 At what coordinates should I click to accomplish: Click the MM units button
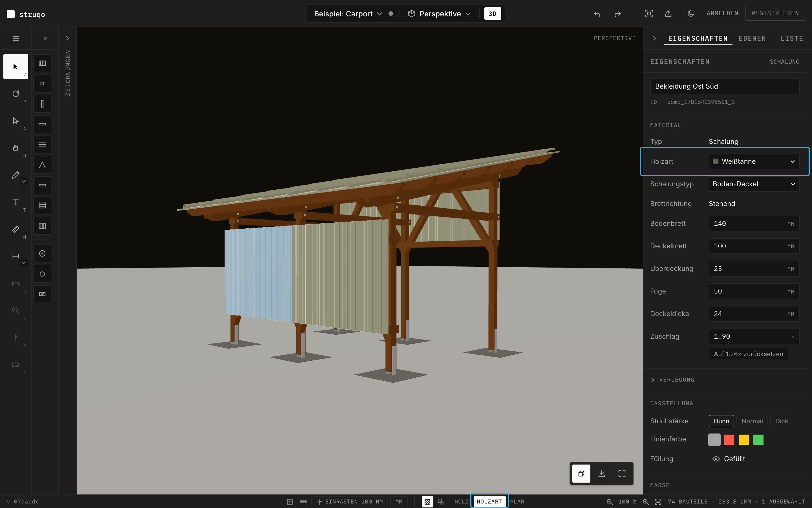399,502
